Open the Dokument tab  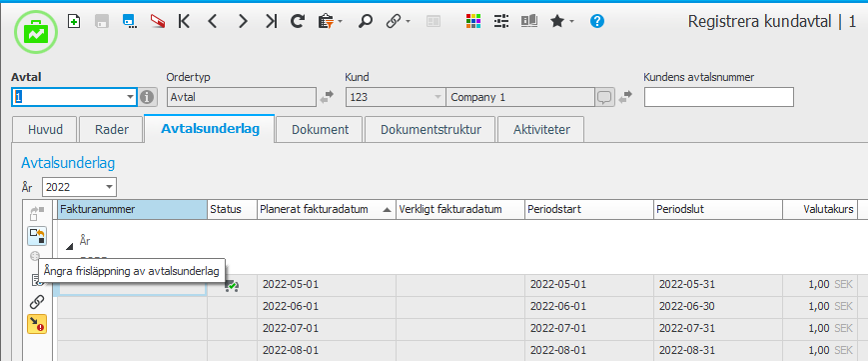320,130
